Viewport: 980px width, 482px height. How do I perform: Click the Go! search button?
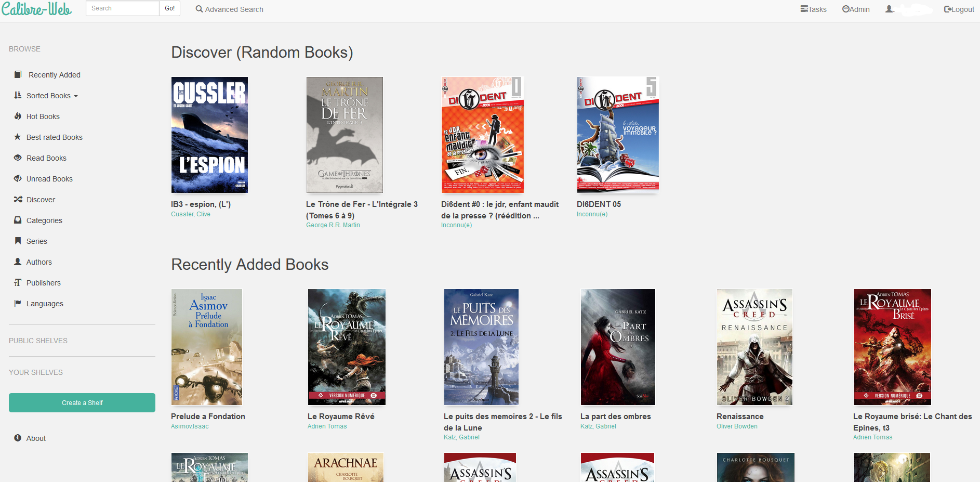pyautogui.click(x=170, y=8)
